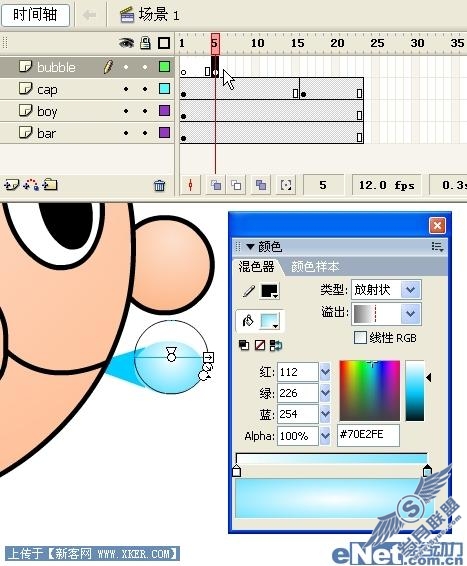Image resolution: width=467 pixels, height=566 pixels.
Task: Click the eye show/hide all layers icon
Action: pyautogui.click(x=126, y=43)
